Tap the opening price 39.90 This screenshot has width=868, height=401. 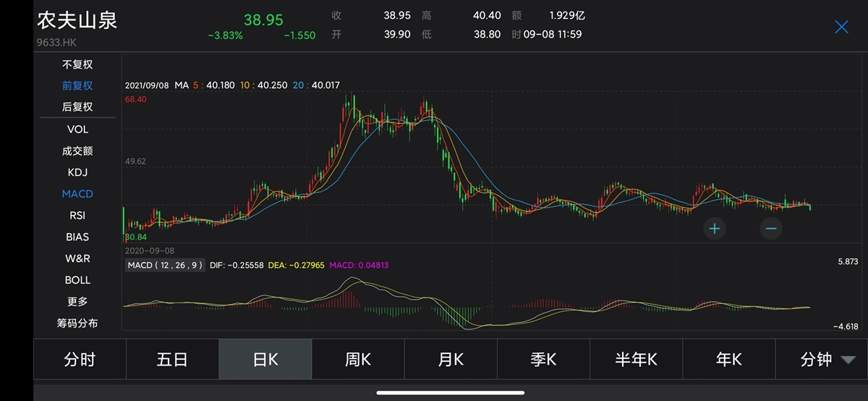point(397,34)
